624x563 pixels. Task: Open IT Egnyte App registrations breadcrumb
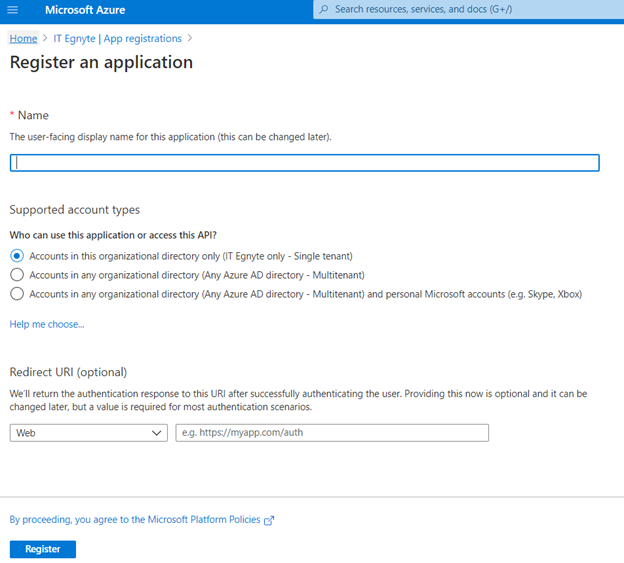pos(117,39)
